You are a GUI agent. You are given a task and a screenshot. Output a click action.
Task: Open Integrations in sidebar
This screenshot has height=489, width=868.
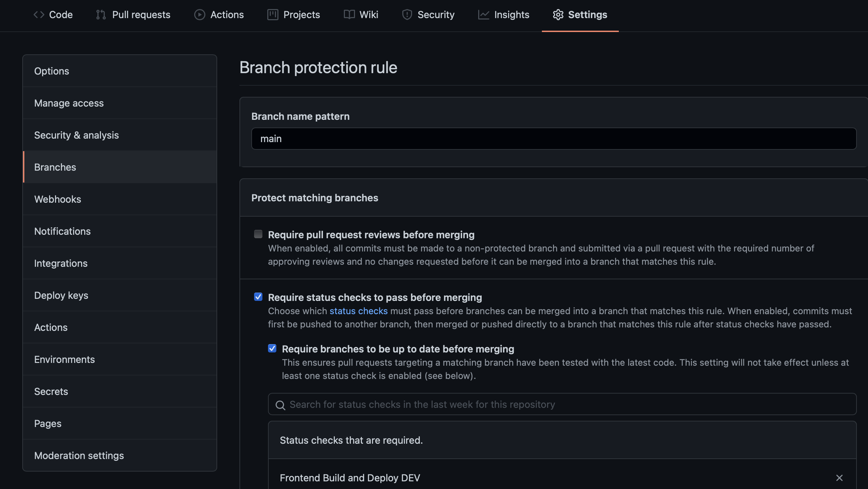click(x=120, y=263)
